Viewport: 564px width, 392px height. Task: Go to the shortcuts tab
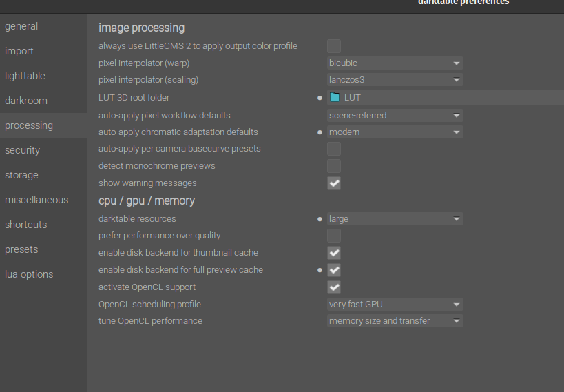pyautogui.click(x=26, y=225)
